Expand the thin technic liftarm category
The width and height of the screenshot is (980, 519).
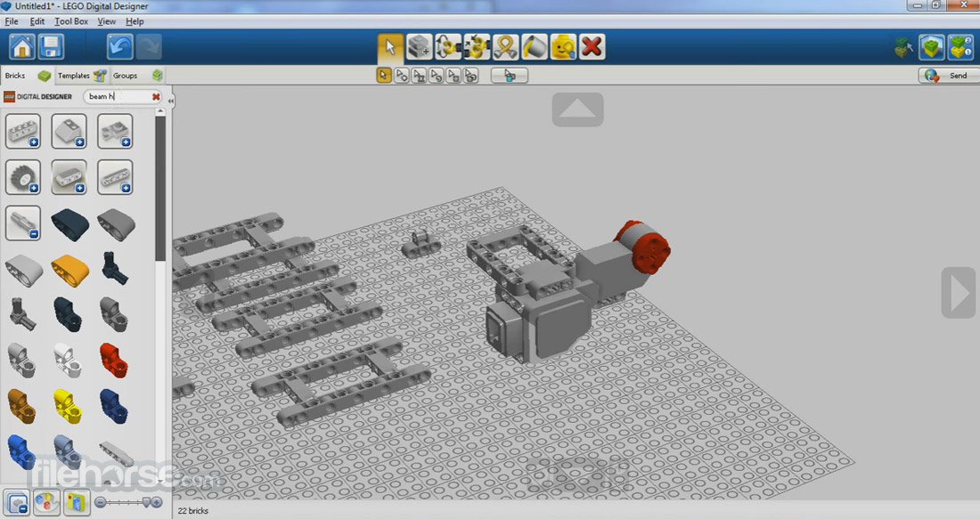pos(115,177)
